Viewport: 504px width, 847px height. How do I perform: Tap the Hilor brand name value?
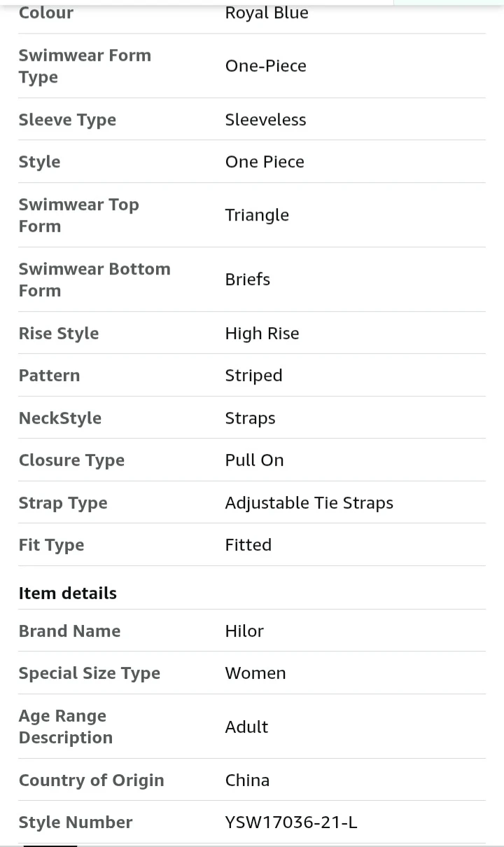244,631
